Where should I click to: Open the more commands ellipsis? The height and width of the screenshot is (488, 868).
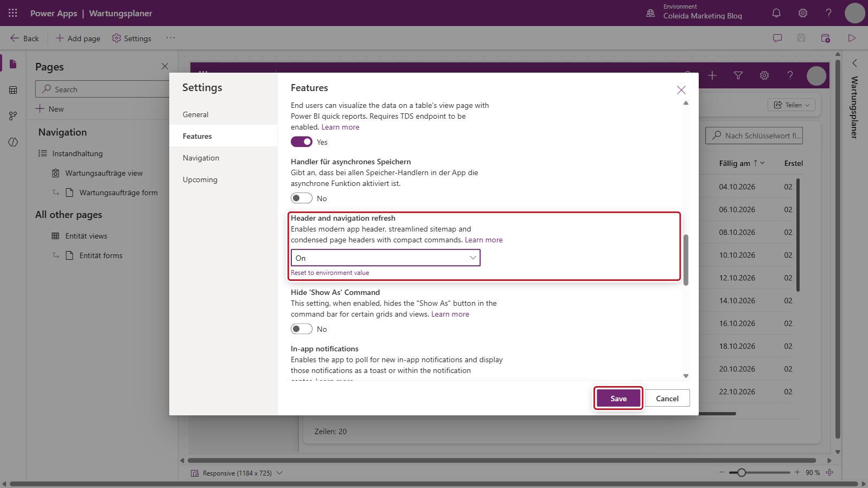(x=170, y=38)
